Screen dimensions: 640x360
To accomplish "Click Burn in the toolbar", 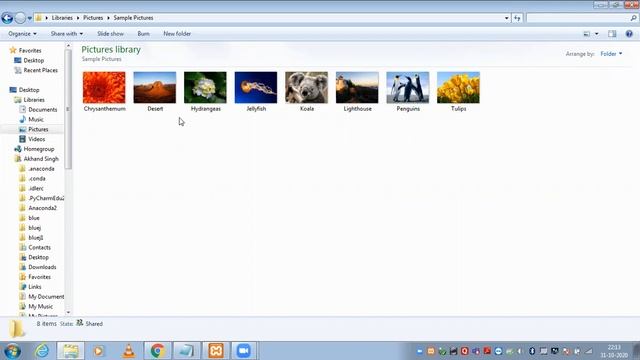I will [x=143, y=34].
